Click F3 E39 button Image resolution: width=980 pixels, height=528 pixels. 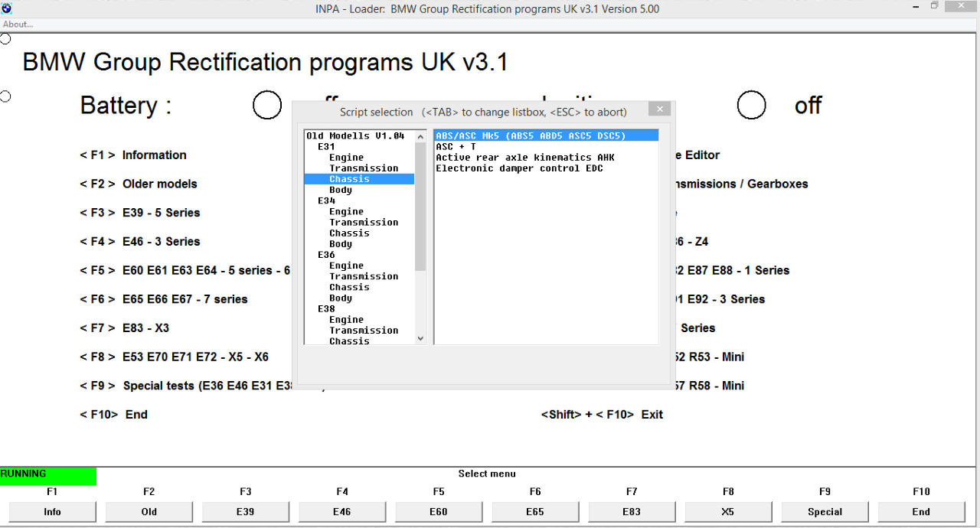click(x=245, y=512)
